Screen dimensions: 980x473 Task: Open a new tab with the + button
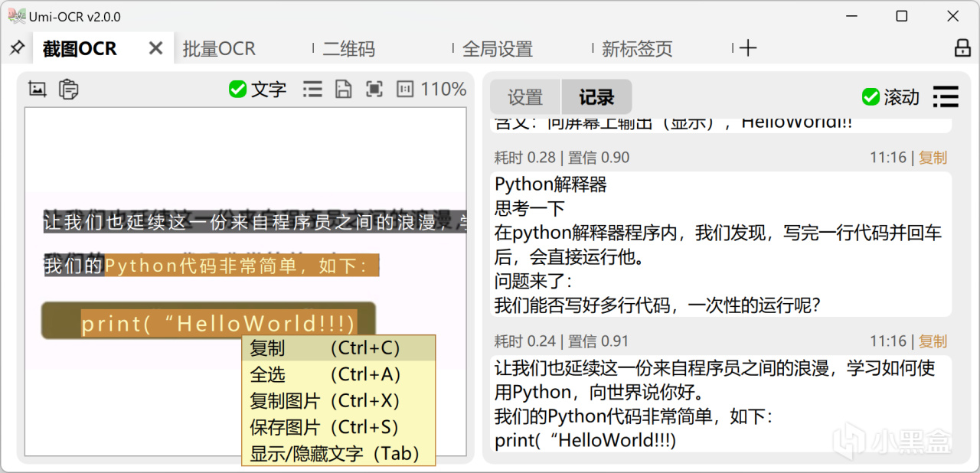pyautogui.click(x=747, y=47)
